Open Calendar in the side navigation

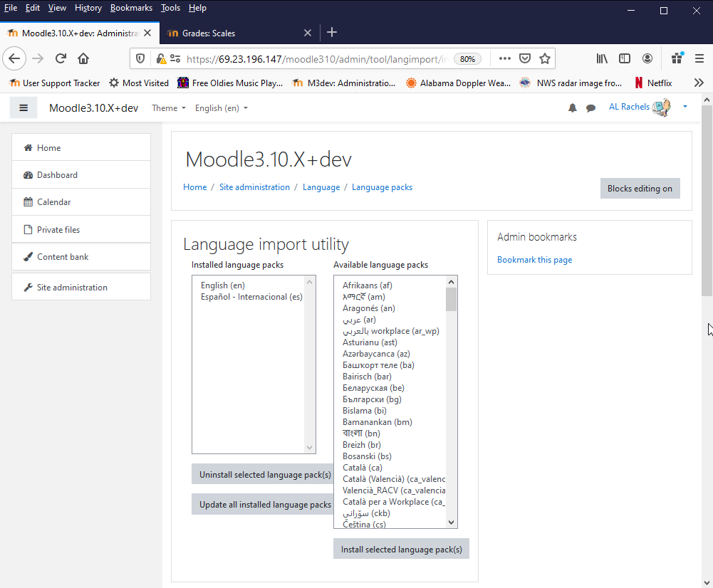[81, 201]
